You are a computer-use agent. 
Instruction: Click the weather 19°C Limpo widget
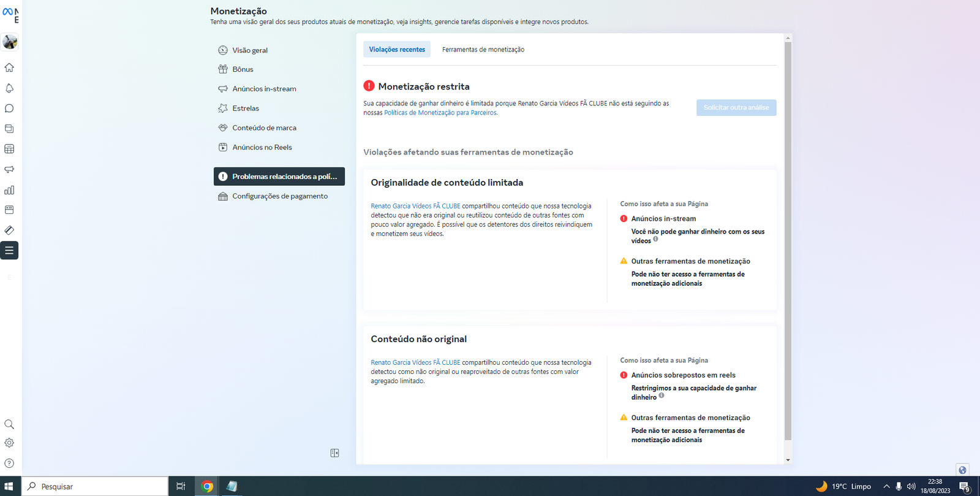click(x=843, y=486)
